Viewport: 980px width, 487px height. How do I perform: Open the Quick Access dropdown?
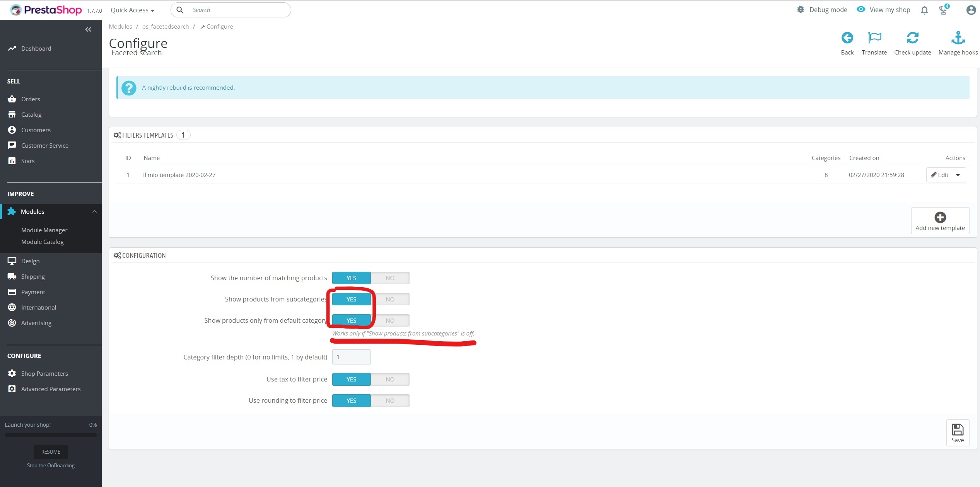pos(132,10)
